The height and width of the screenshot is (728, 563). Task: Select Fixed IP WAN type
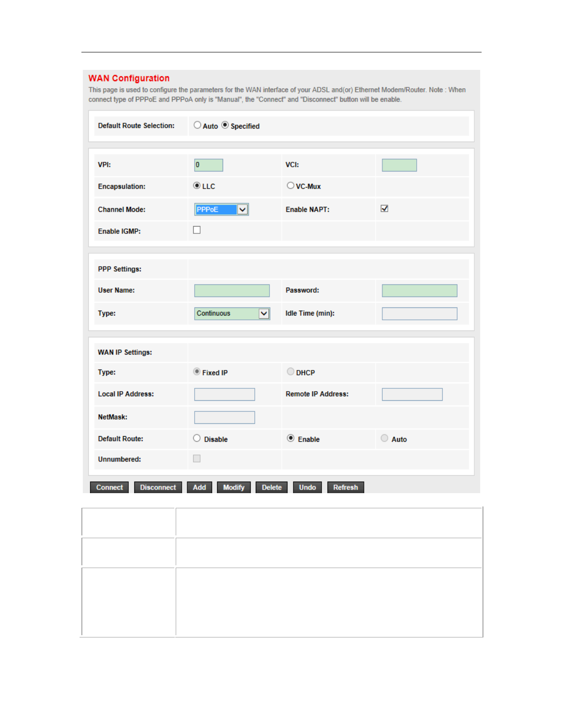[197, 371]
